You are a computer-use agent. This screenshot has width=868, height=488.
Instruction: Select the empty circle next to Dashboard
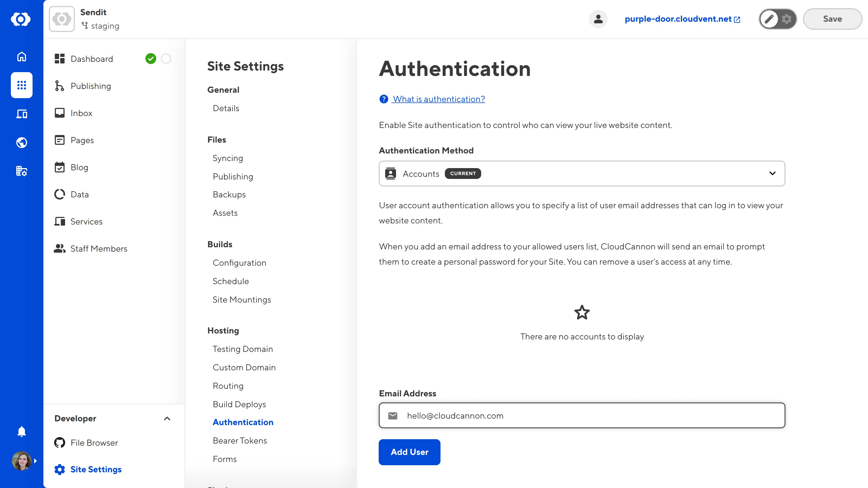click(x=166, y=59)
